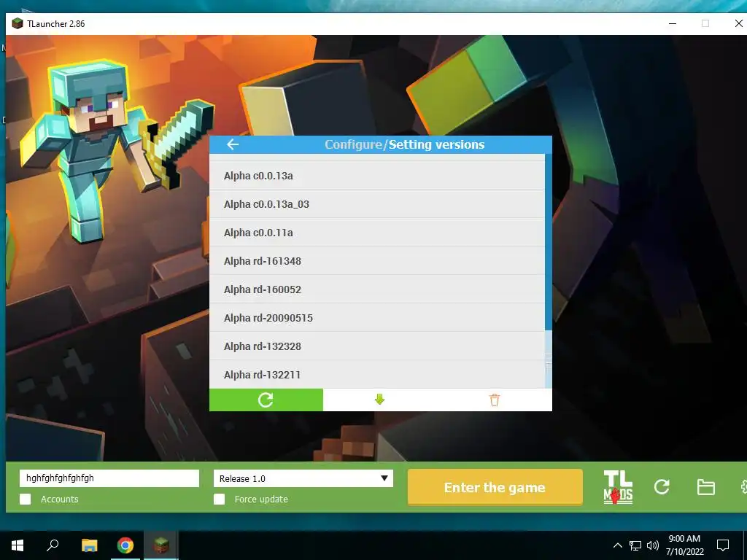This screenshot has width=747, height=560.
Task: Click TLauncher Minecraft block taskbar icon
Action: [x=161, y=545]
